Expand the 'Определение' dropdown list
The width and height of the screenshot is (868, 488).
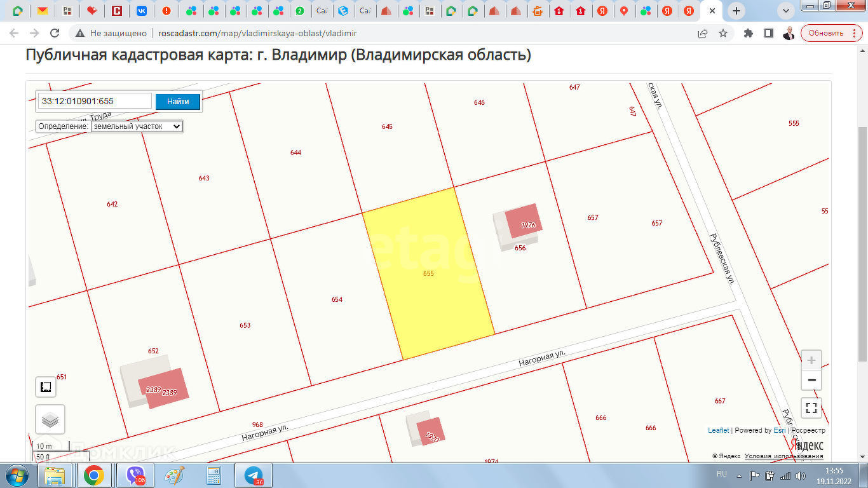click(137, 126)
